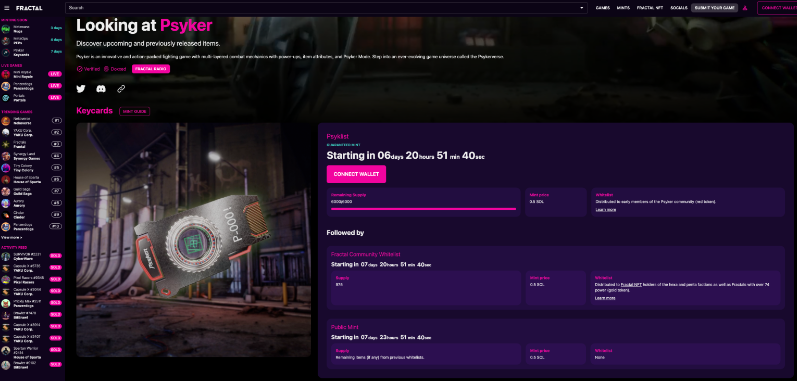Open the Socials menu in header
Screen dimensions: 797x381
[678, 8]
